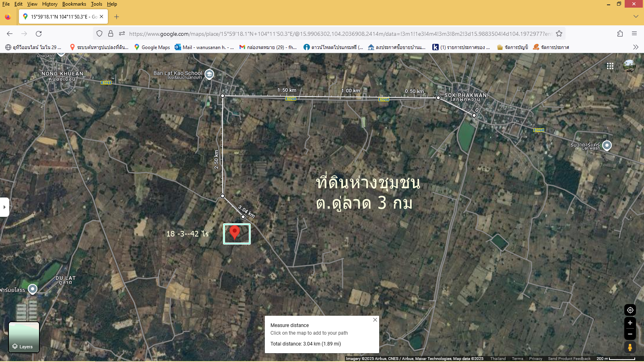Expand the collapsed side panel arrow
The height and width of the screenshot is (362, 644).
pyautogui.click(x=4, y=207)
